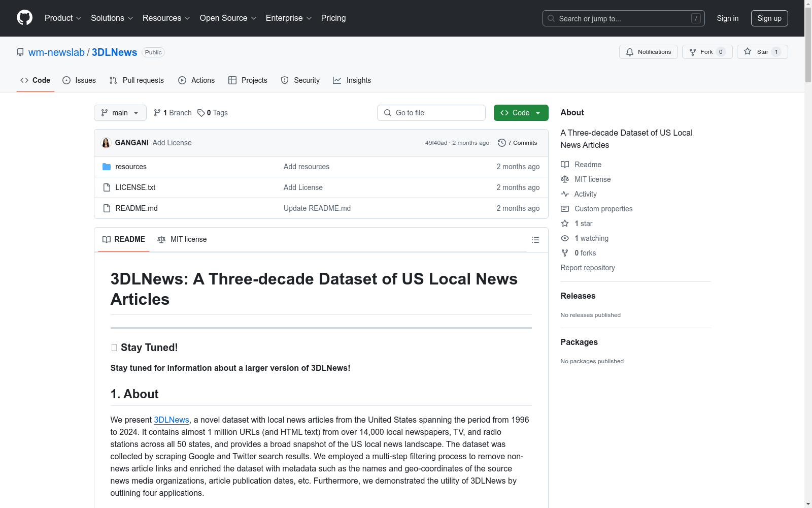Switch to the Issues tab
The width and height of the screenshot is (812, 508).
click(79, 80)
